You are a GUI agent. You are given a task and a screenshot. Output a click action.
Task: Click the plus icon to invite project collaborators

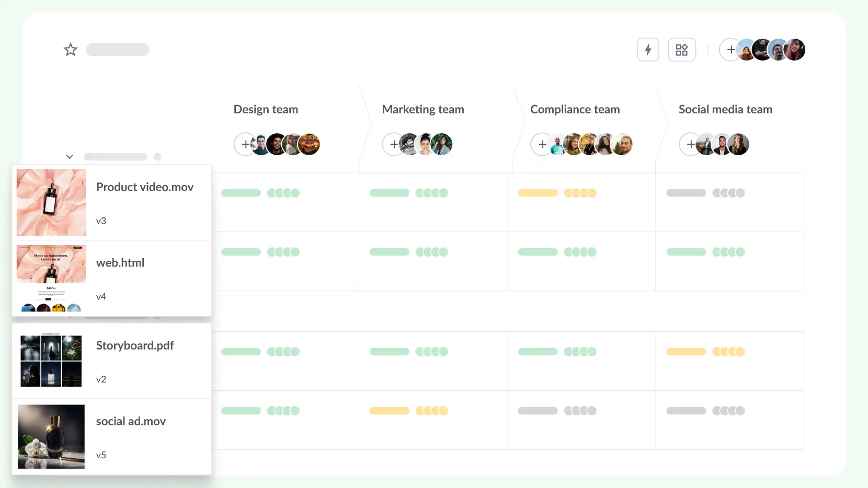click(x=730, y=50)
